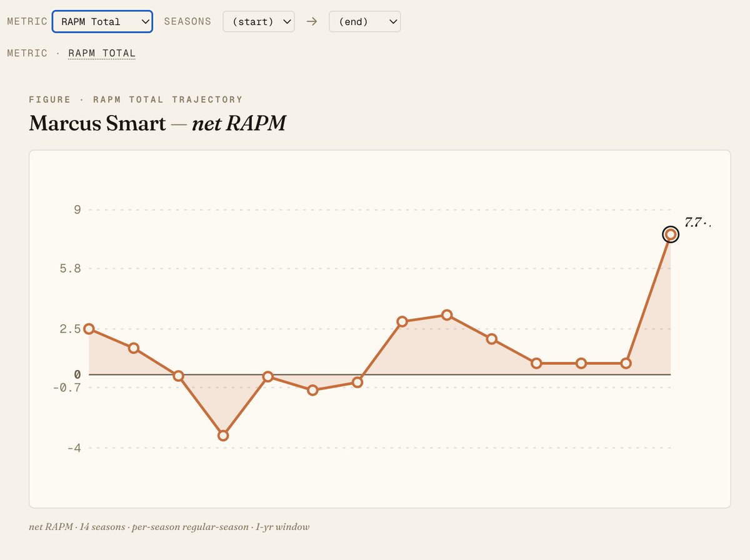This screenshot has width=750, height=560.
Task: Click the '7.7' value label on chart
Action: click(x=697, y=222)
